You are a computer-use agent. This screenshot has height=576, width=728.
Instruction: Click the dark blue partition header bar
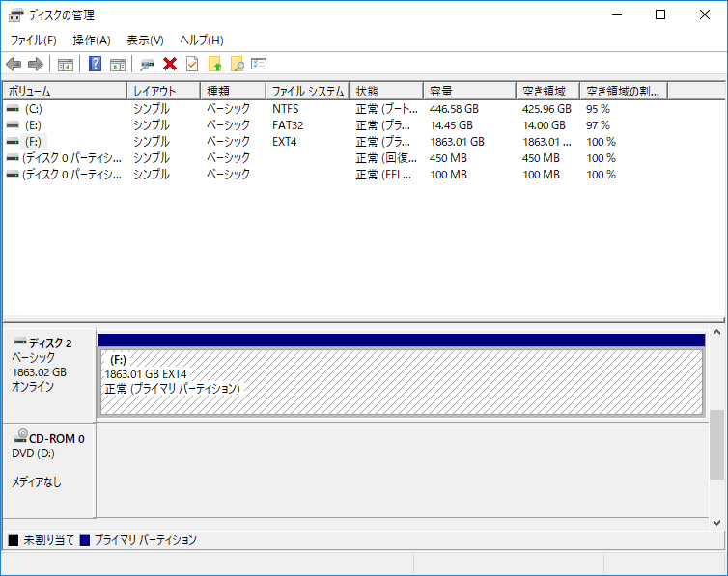click(401, 341)
